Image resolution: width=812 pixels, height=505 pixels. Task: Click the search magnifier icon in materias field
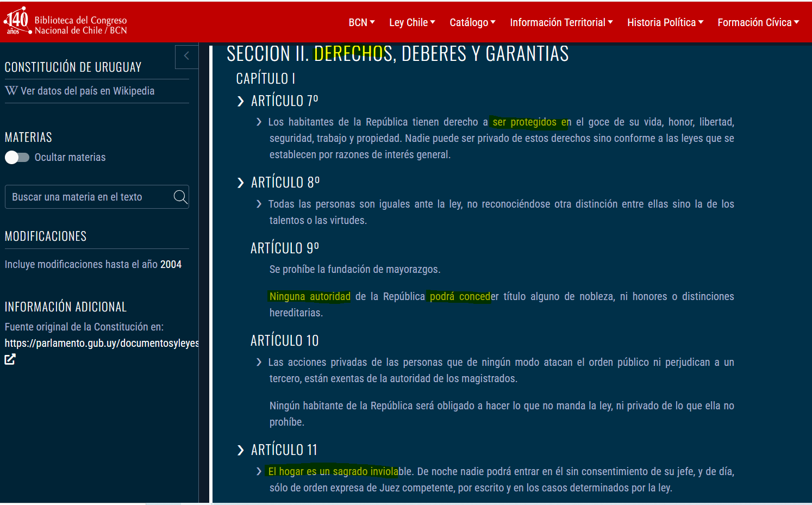point(180,197)
